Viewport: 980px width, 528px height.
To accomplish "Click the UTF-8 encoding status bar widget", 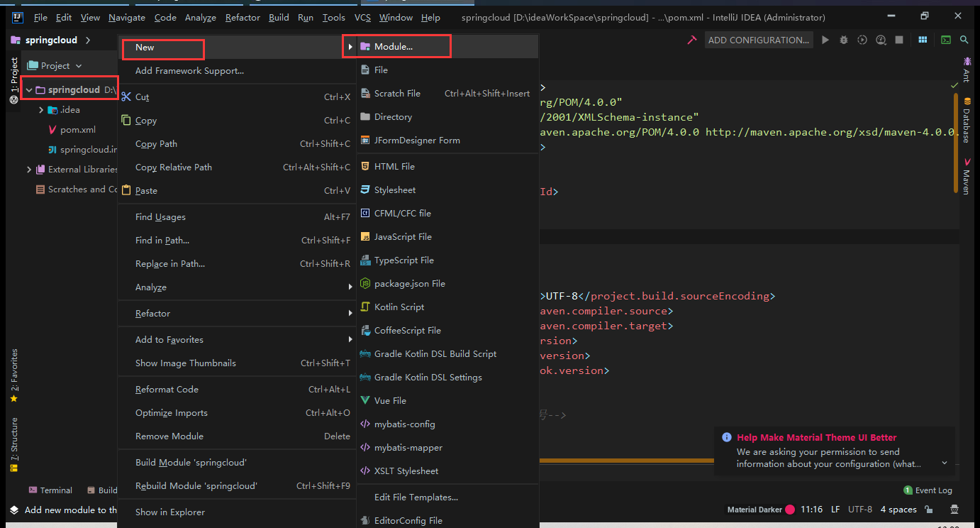I will click(860, 510).
